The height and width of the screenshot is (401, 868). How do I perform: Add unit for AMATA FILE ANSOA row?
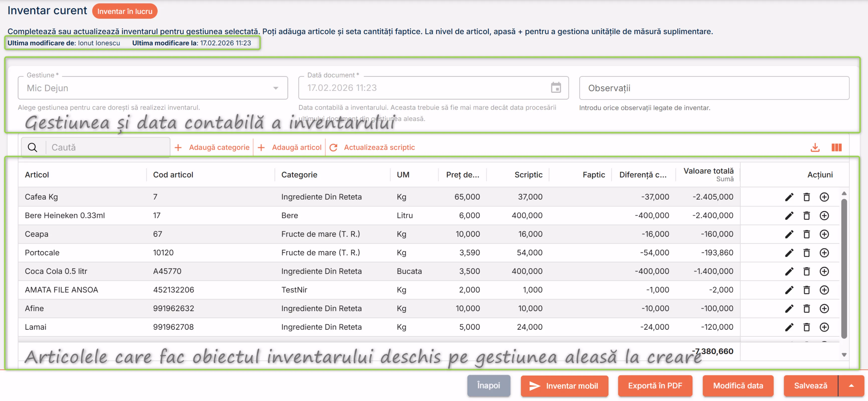click(824, 290)
